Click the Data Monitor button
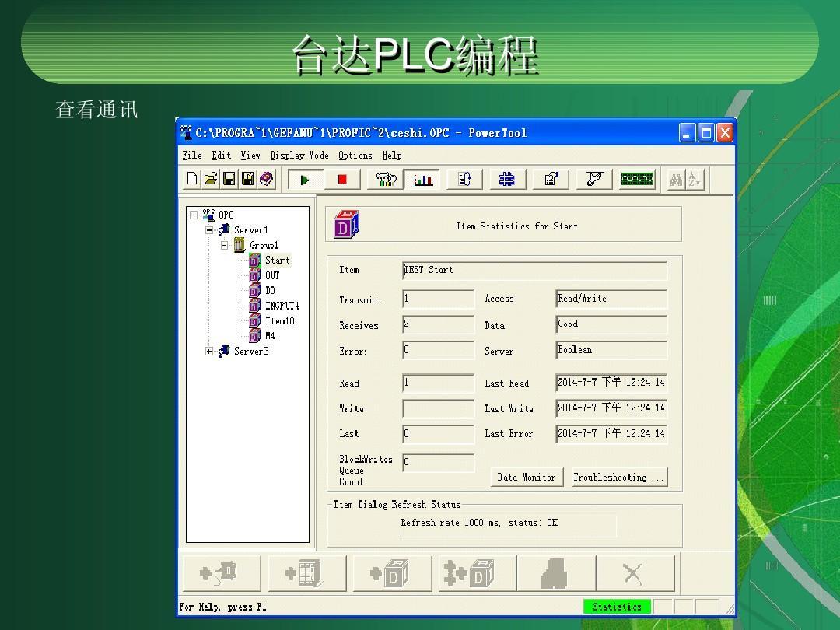Viewport: 840px width, 630px height. tap(527, 477)
